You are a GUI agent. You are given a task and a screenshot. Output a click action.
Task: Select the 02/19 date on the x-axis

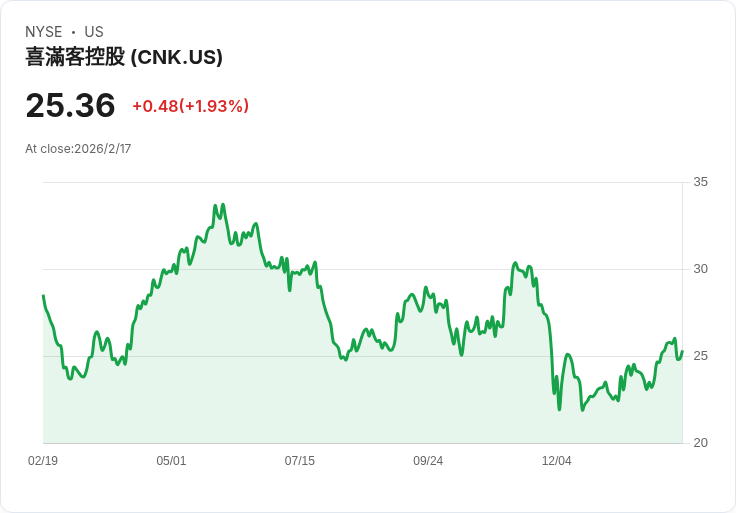click(x=43, y=461)
